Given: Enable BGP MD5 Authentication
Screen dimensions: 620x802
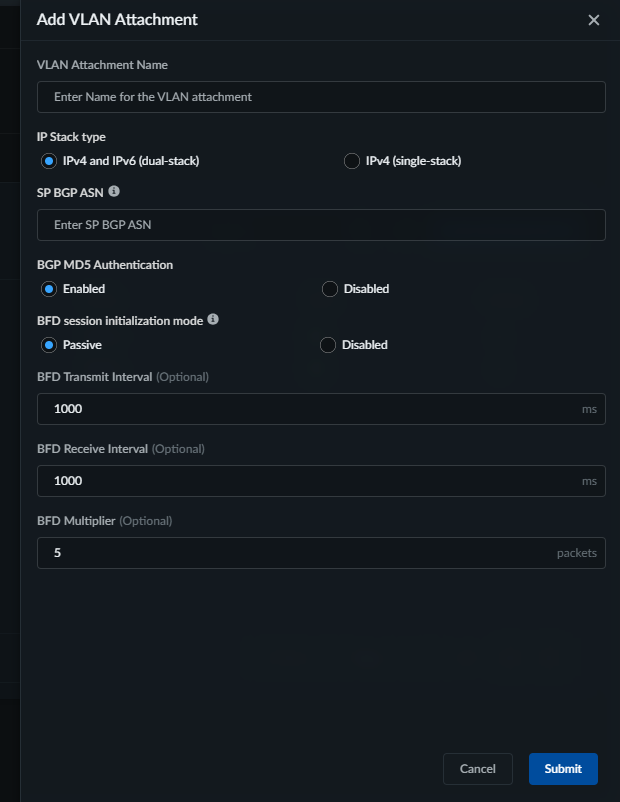Looking at the screenshot, I should click(x=48, y=289).
